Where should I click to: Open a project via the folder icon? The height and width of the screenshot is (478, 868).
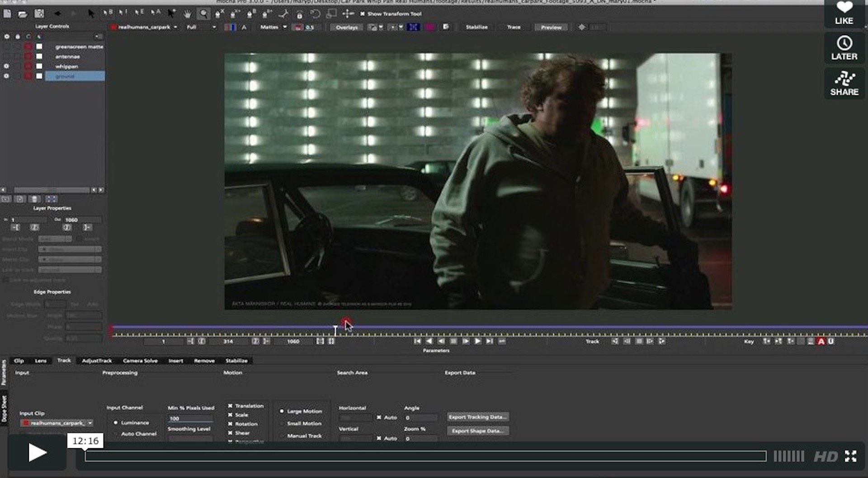[x=23, y=14]
